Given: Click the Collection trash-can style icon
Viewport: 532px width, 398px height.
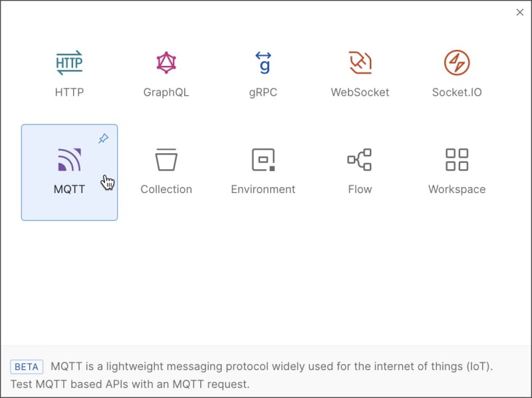Looking at the screenshot, I should 166,158.
